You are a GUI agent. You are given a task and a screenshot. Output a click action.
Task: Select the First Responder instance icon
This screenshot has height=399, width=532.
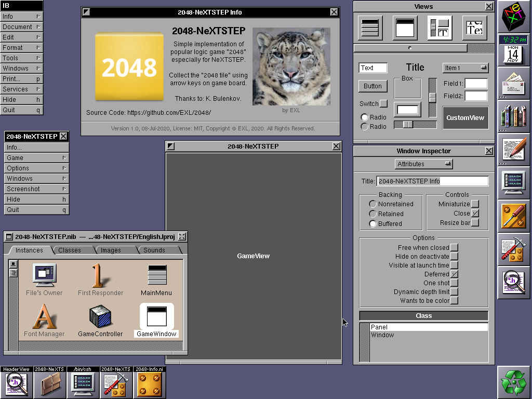tap(100, 275)
